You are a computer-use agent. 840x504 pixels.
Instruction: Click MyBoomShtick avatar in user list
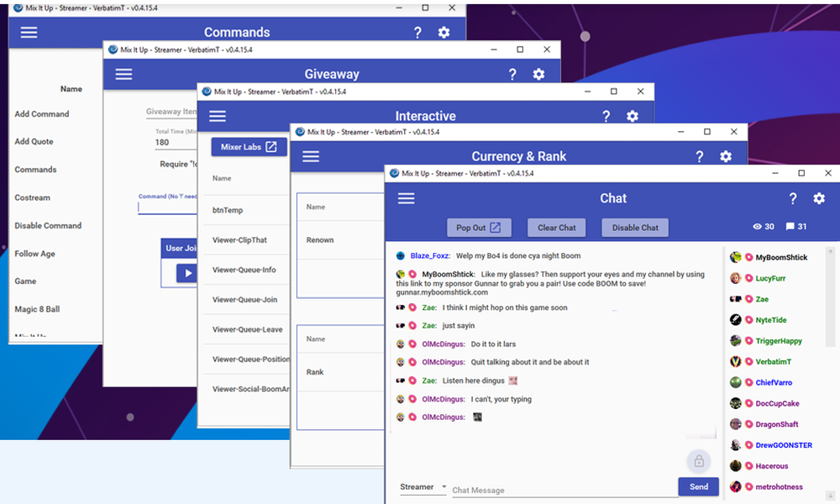pos(736,257)
